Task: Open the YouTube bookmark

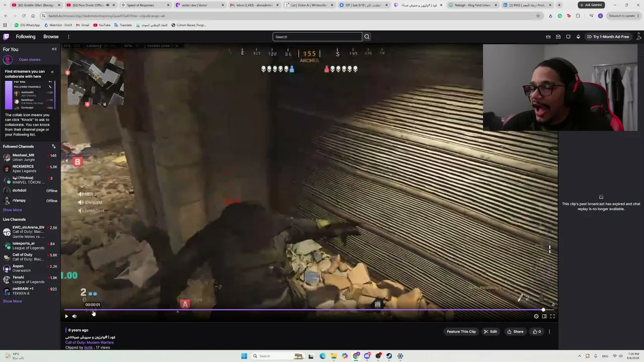Action: (x=102, y=25)
